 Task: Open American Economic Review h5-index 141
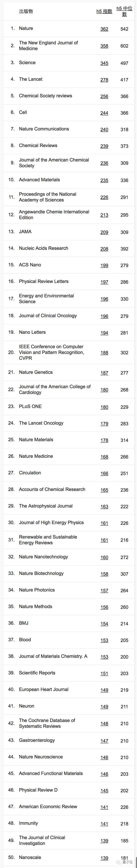coord(104,807)
